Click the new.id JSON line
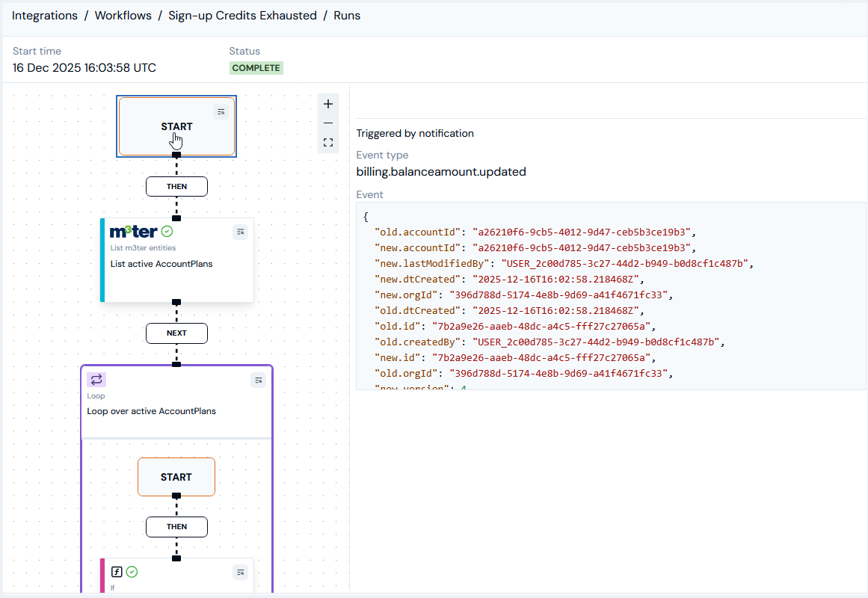This screenshot has height=598, width=868. [x=515, y=358]
